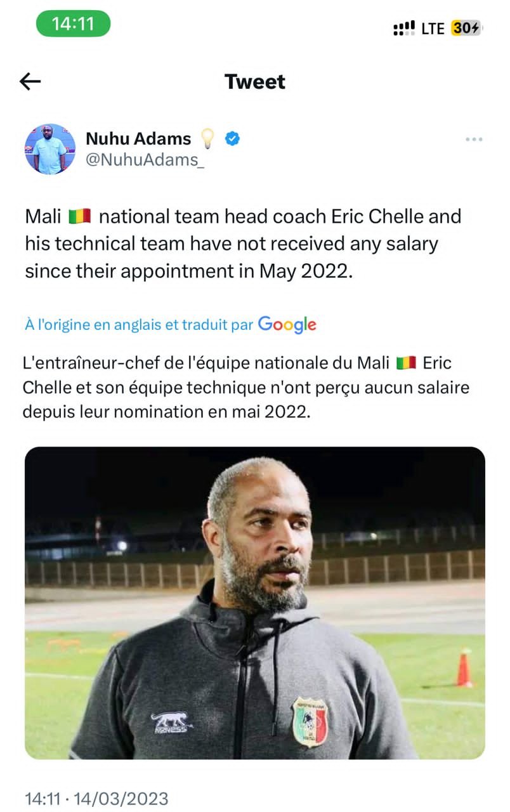
Task: Tap the Mali flag in the English tweet
Action: point(80,217)
